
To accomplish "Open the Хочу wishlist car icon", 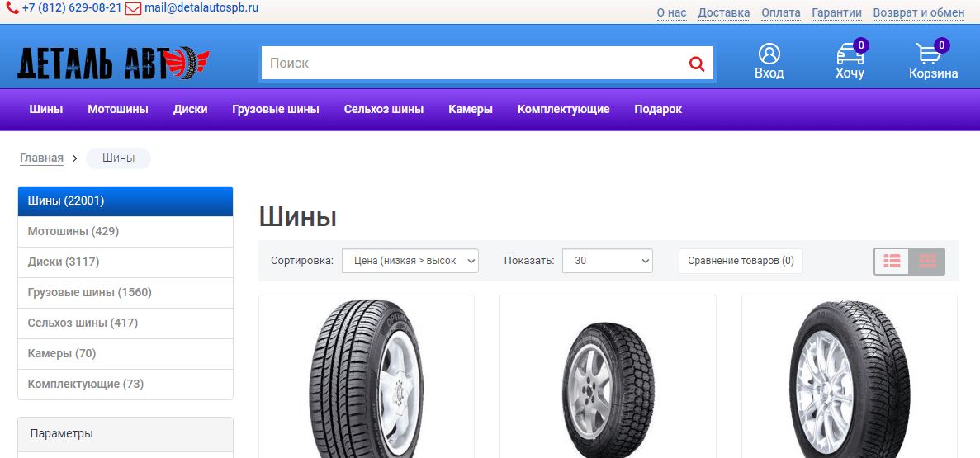I will click(850, 54).
